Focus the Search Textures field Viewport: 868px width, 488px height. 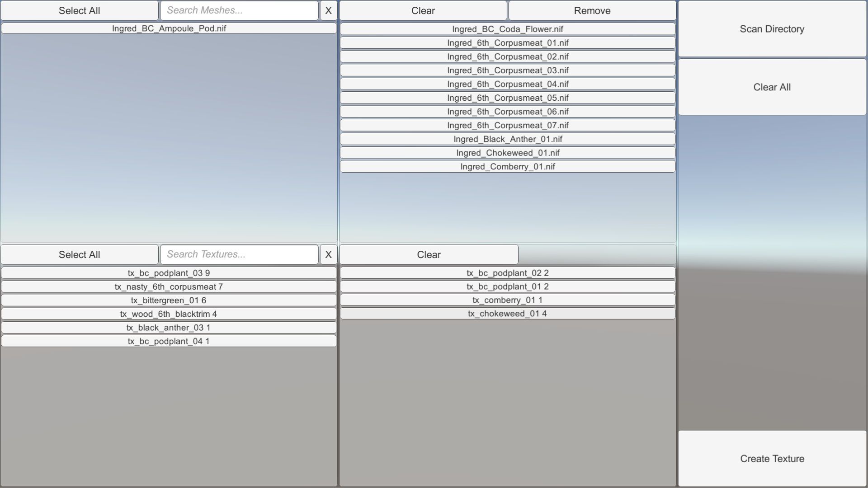point(239,254)
